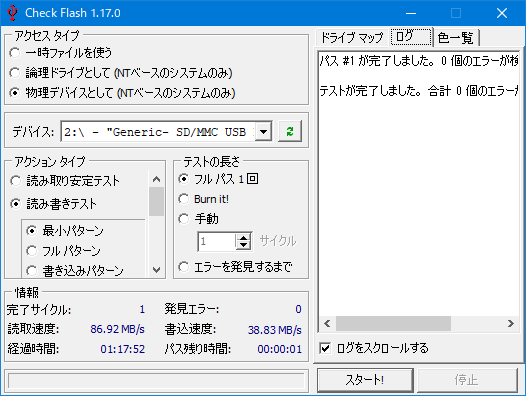
Task: Close the Check Flash window
Action: coord(502,13)
